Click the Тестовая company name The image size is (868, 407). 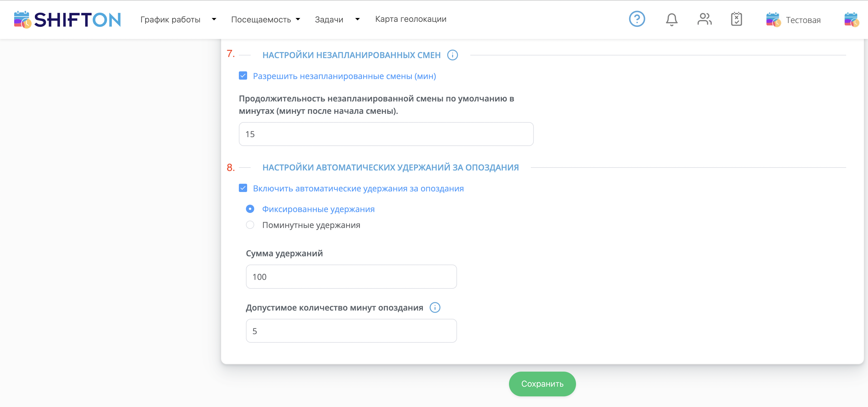[x=803, y=20]
